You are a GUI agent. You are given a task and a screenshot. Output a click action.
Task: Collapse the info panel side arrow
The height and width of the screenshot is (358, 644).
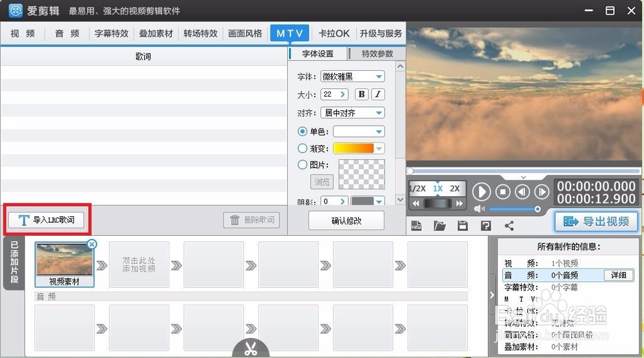(x=492, y=295)
